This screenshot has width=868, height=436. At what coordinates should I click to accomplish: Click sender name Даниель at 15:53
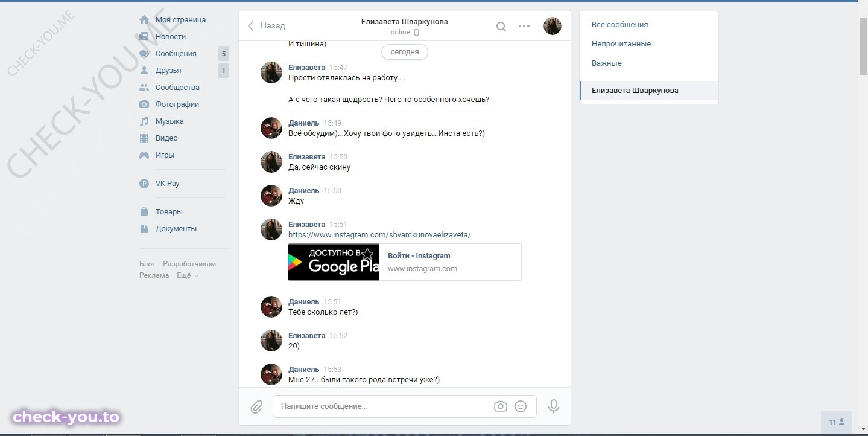pyautogui.click(x=303, y=370)
